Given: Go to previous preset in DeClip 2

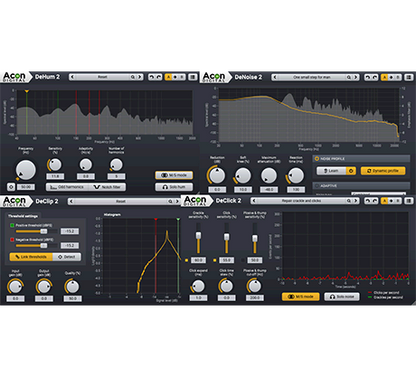Looking at the screenshot, I should tap(71, 201).
